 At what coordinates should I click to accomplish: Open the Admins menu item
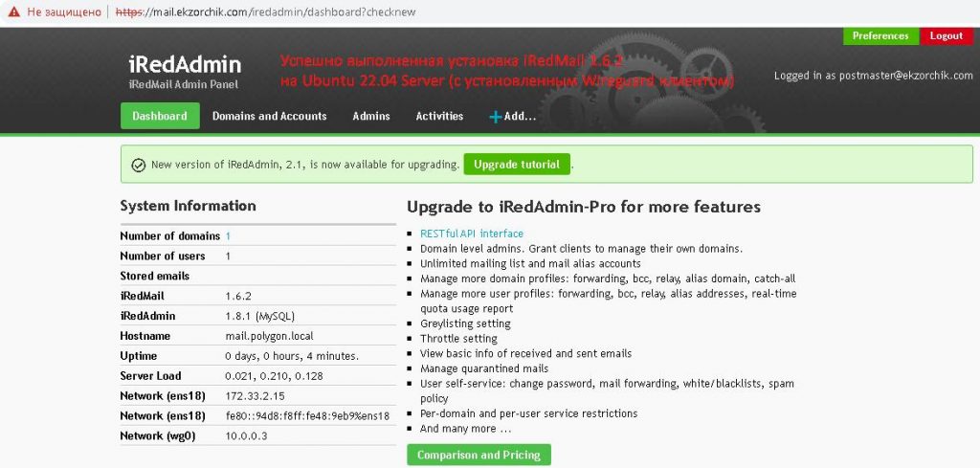click(371, 116)
